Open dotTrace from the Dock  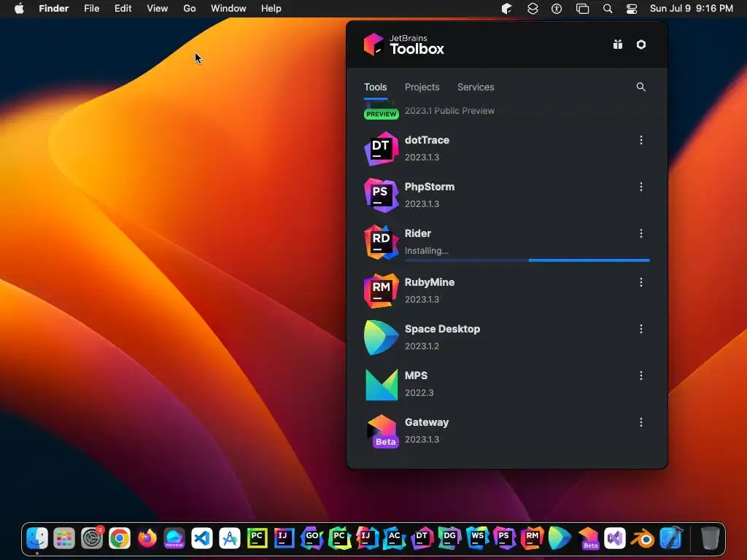coord(422,538)
